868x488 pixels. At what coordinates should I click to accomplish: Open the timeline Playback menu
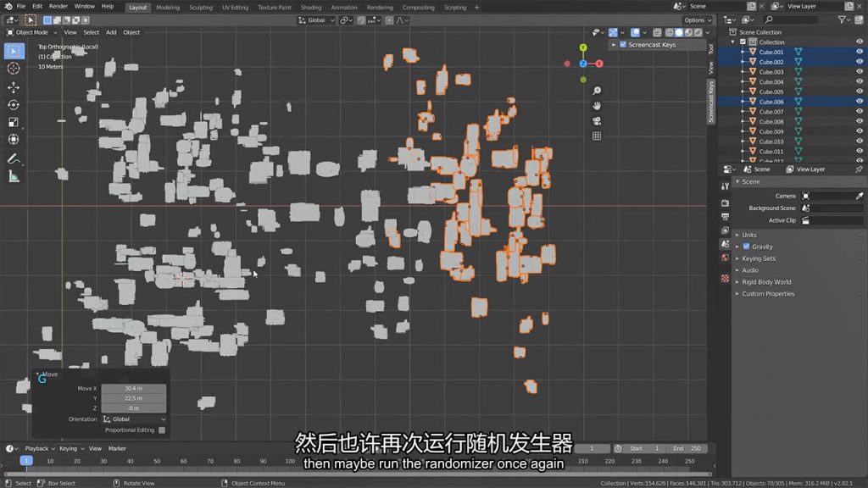(x=38, y=449)
